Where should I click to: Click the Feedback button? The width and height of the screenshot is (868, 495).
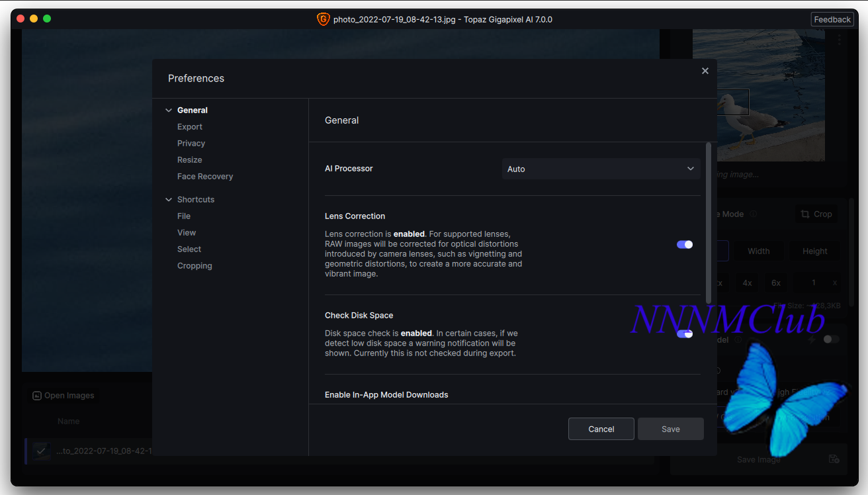tap(832, 19)
